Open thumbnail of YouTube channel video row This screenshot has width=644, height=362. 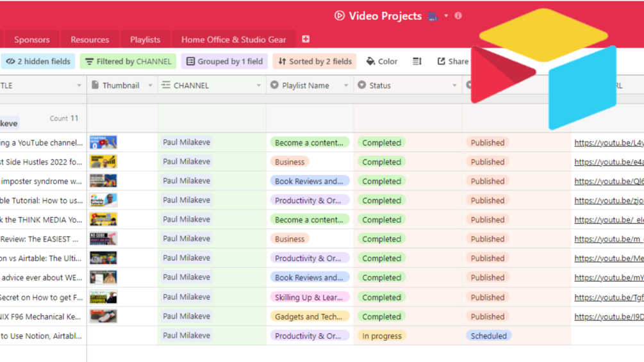(103, 142)
